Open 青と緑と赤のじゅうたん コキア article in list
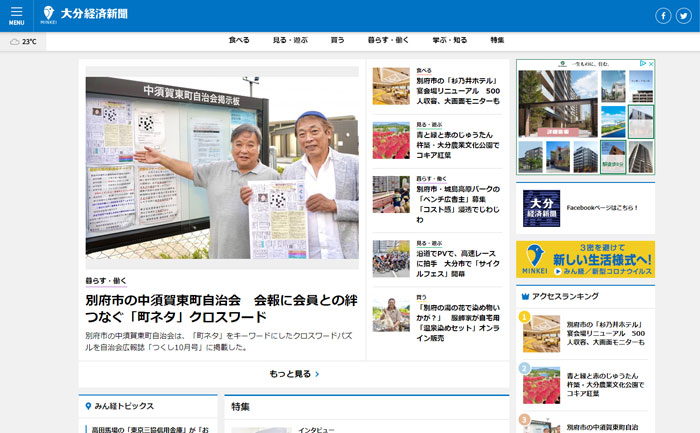Viewport: 700px width, 433px height. pos(458,145)
